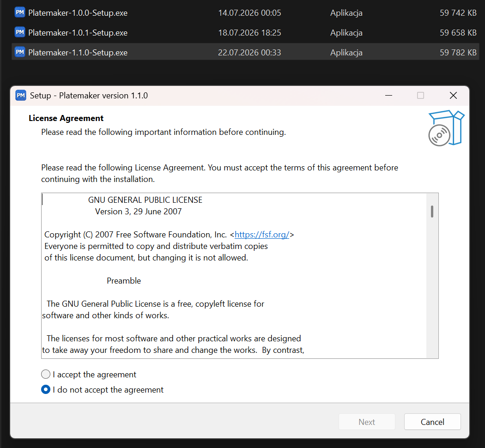The image size is (485, 448).
Task: Click the size 59 742 KB
Action: tap(458, 13)
